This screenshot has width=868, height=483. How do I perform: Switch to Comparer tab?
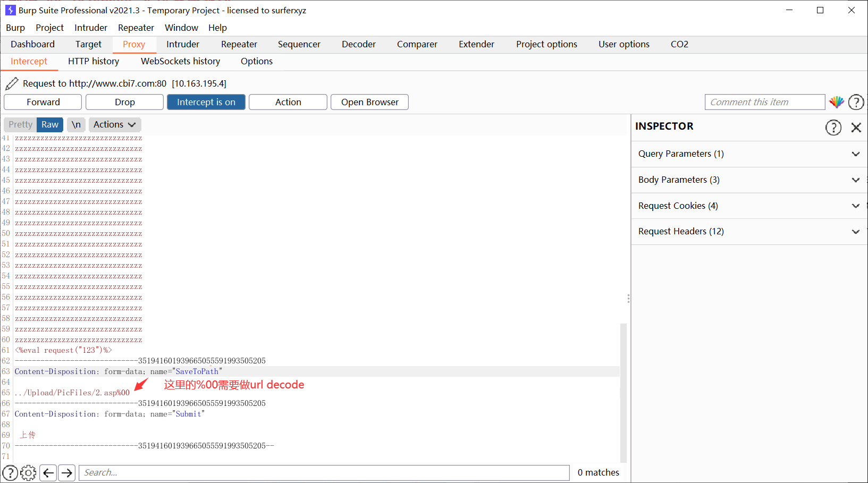tap(417, 44)
